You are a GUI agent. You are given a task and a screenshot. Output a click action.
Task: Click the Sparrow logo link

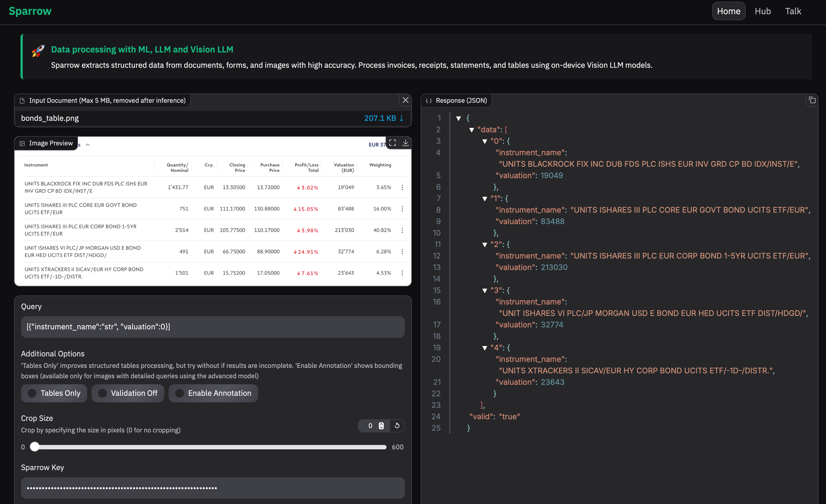(30, 11)
